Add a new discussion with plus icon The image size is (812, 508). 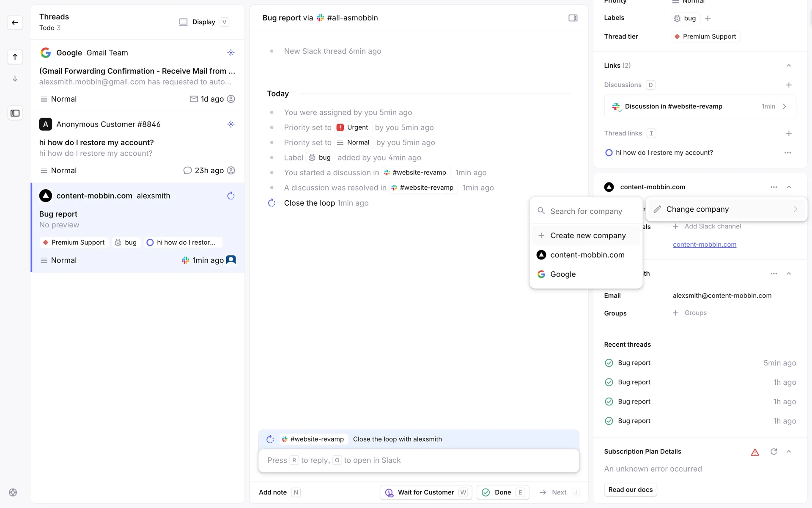[x=789, y=85]
